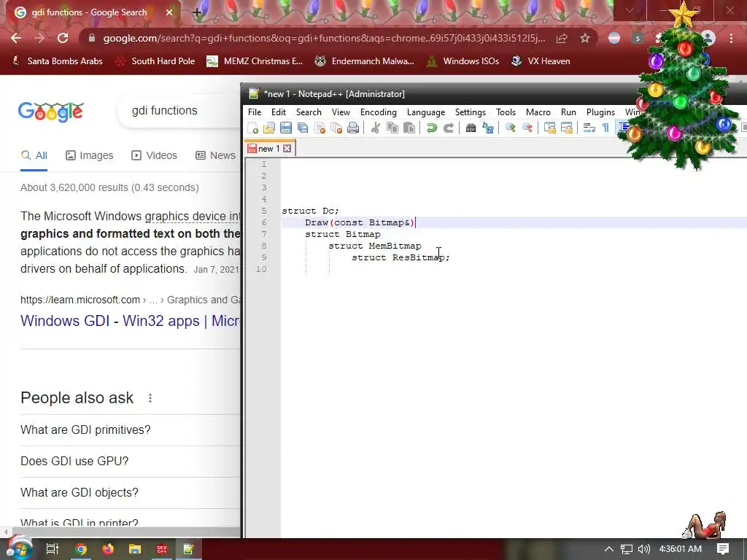
Task: Open Find dialog with binoculars icon
Action: click(x=471, y=128)
